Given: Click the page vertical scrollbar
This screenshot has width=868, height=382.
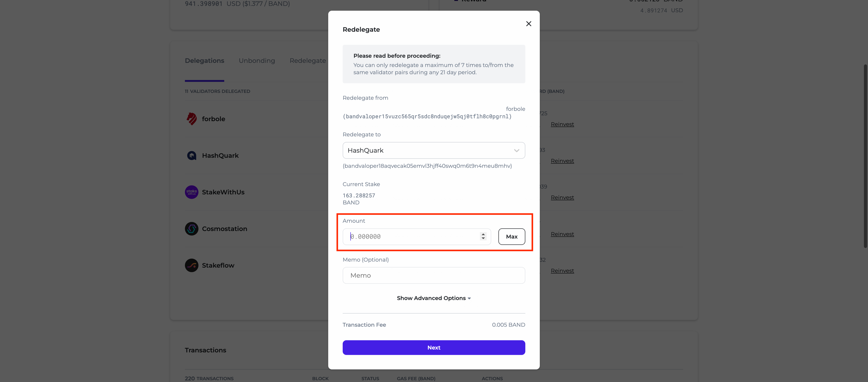Looking at the screenshot, I should tap(865, 155).
